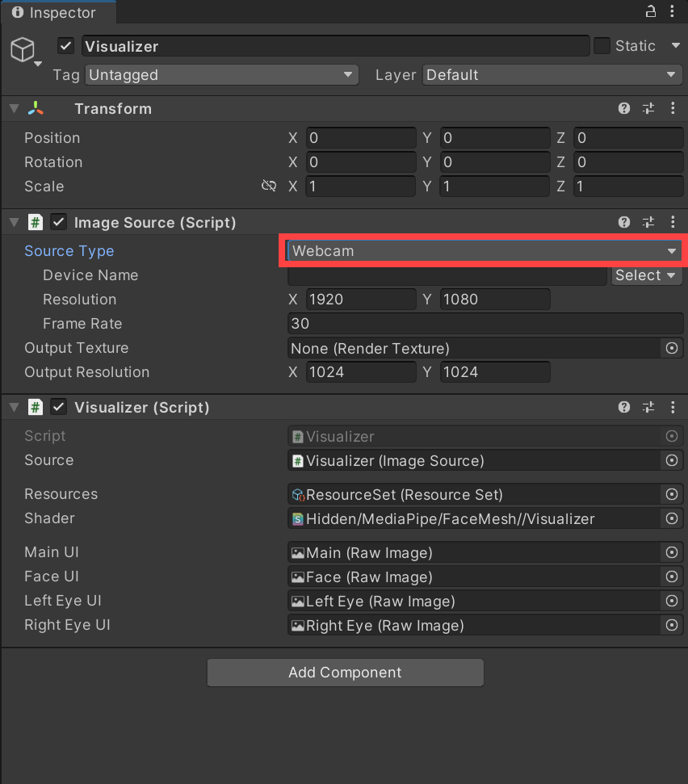Click Source field object picker circle
Screen dimensions: 688x784
(x=672, y=460)
